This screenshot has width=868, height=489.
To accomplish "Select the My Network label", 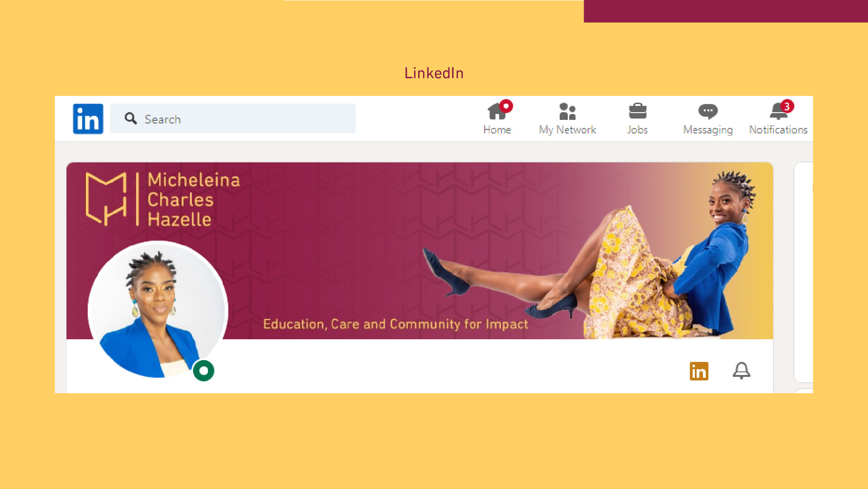I will pos(567,130).
